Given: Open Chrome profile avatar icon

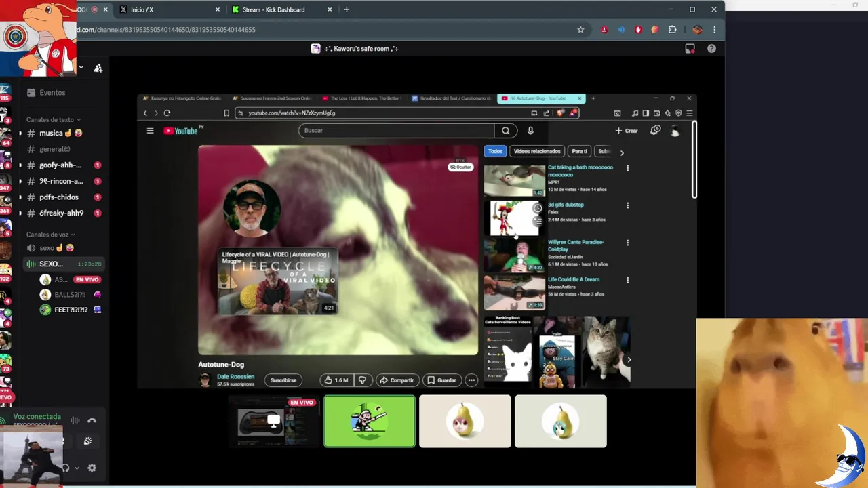Looking at the screenshot, I should coord(697,30).
